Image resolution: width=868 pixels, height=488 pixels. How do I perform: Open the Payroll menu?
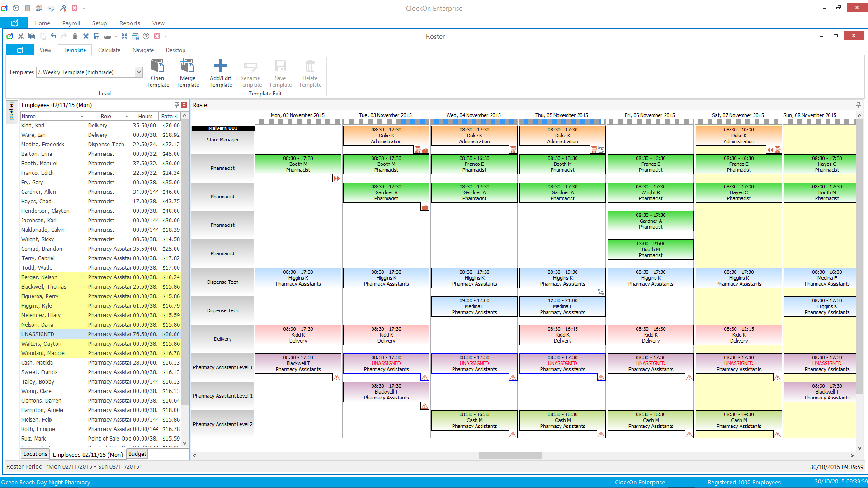click(x=71, y=23)
